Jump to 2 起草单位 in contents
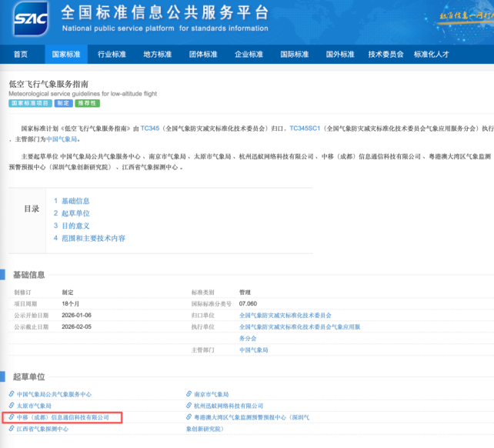This screenshot has width=494, height=448. point(72,213)
